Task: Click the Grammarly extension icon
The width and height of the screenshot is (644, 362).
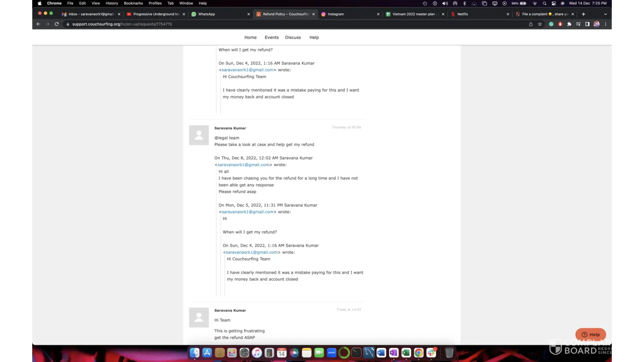Action: (x=551, y=24)
